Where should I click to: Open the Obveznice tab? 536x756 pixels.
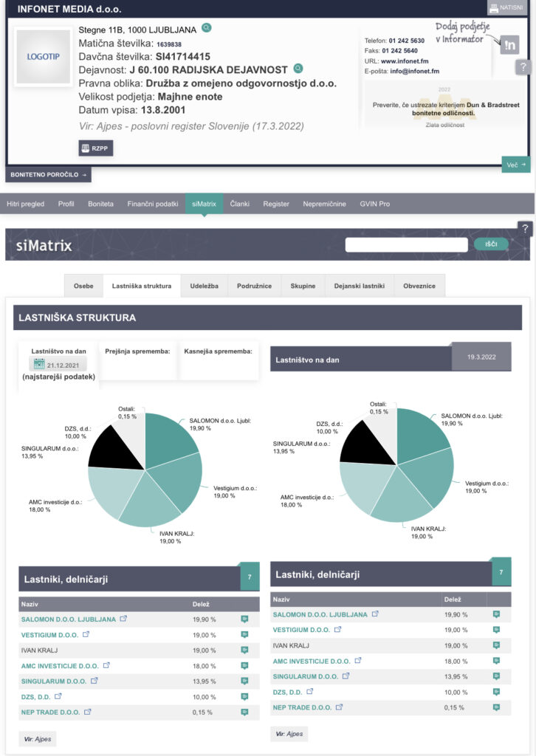click(x=419, y=286)
